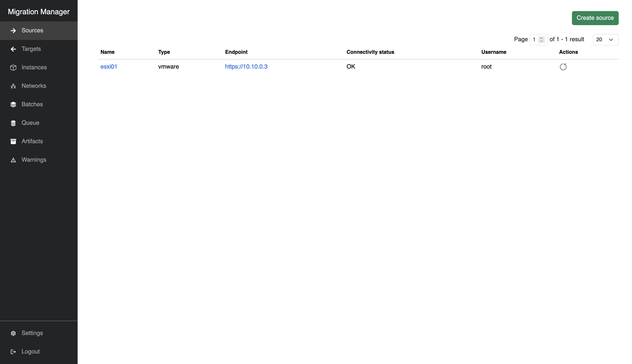Image resolution: width=632 pixels, height=364 pixels.
Task: Click the Migration Manager title
Action: 38,11
